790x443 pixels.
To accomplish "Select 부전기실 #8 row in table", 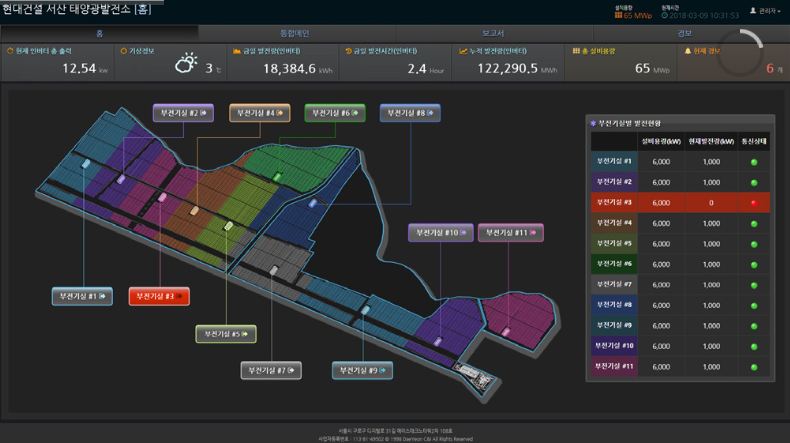I will [x=680, y=305].
